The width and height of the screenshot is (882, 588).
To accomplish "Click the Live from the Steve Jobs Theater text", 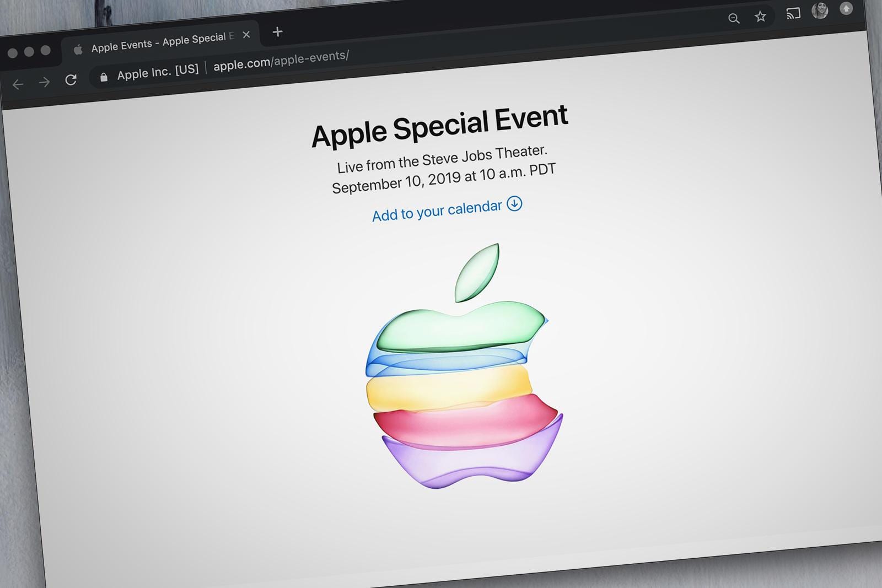I will (442, 159).
